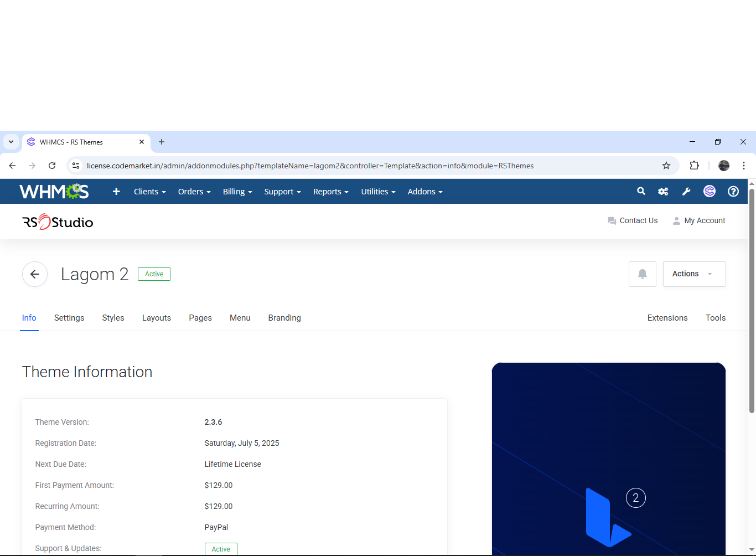The height and width of the screenshot is (556, 756).
Task: Switch to the Pages tab
Action: [x=200, y=318]
